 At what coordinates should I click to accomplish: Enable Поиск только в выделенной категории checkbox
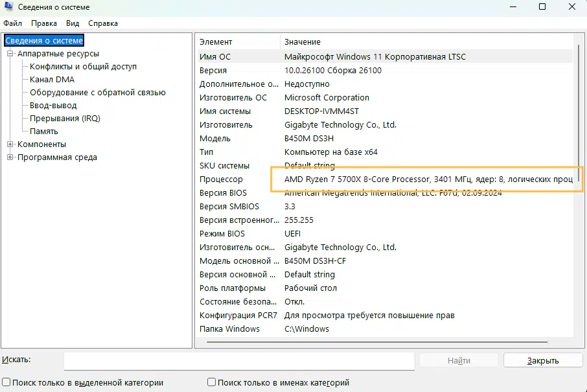tap(6, 383)
